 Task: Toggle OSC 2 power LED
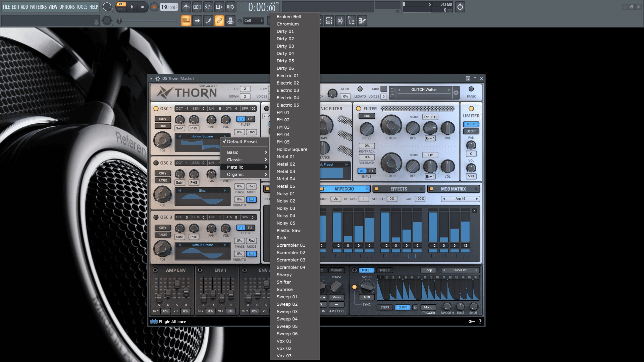156,163
